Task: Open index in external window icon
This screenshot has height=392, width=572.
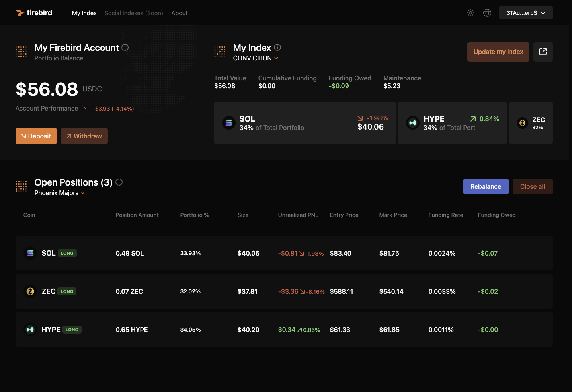Action: (x=543, y=52)
